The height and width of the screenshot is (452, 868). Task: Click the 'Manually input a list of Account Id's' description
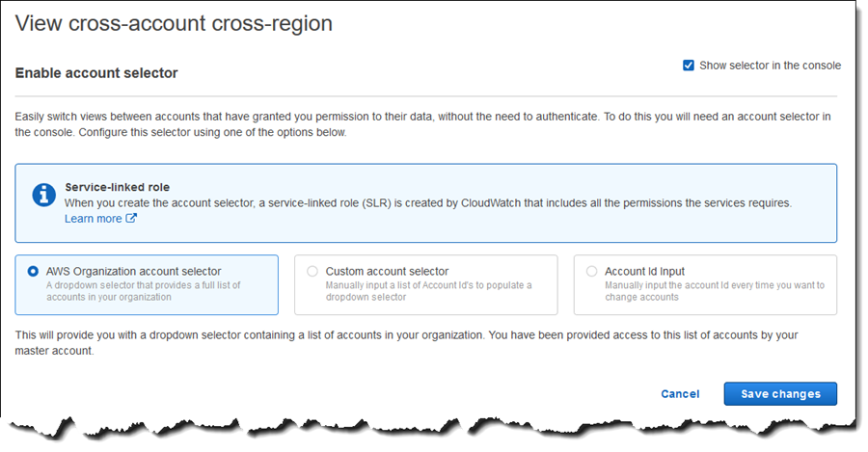click(x=428, y=291)
